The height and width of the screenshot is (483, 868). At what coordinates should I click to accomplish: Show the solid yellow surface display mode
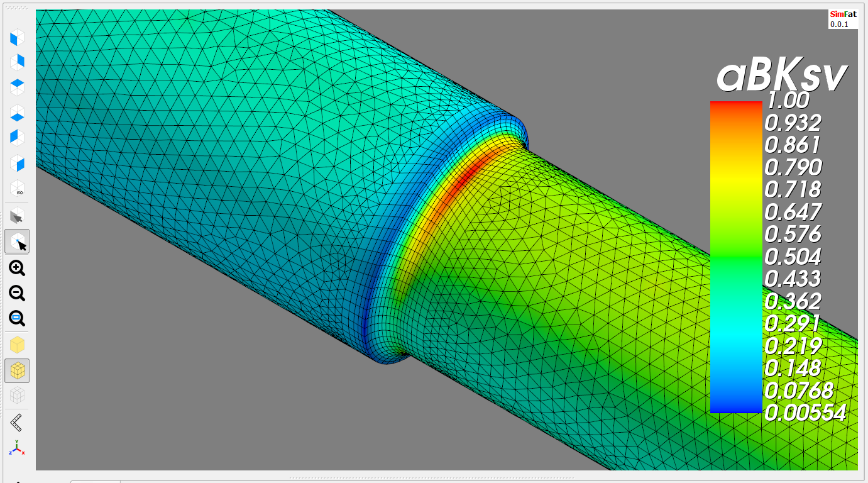click(17, 345)
